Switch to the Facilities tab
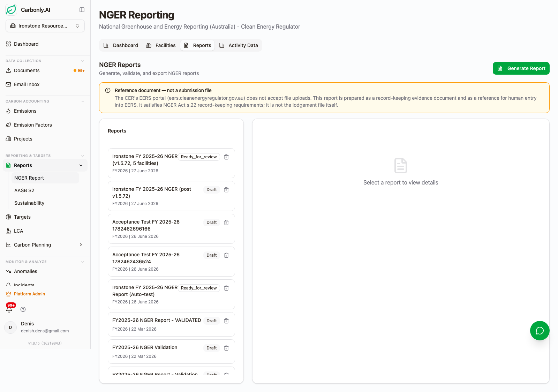Screen dimensions: 558x392 (161, 45)
